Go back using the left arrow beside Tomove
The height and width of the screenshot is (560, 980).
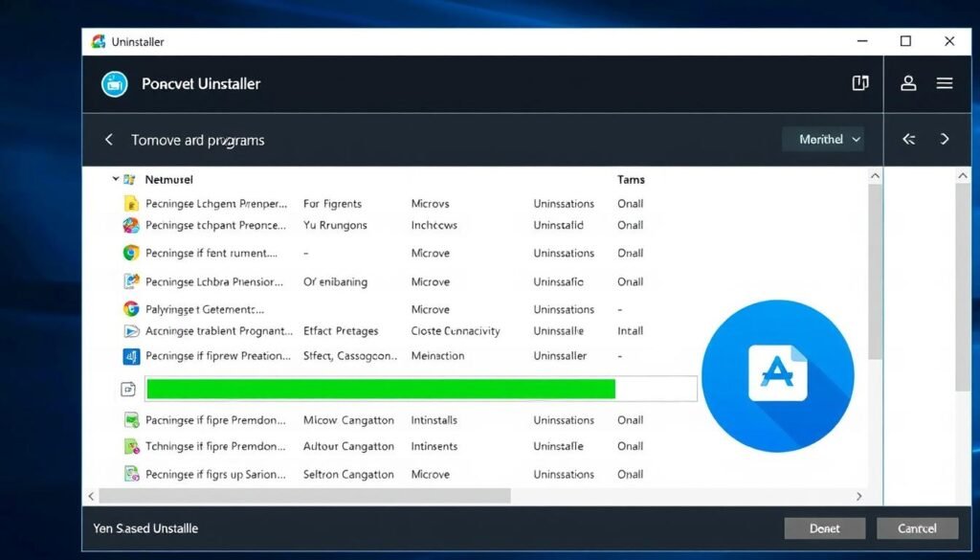pos(109,140)
